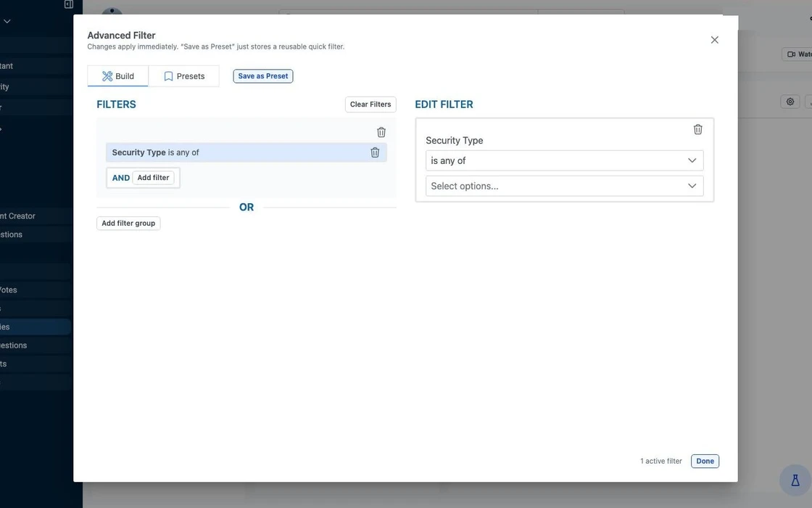This screenshot has height=508, width=812.
Task: Delete the entire filter group
Action: [x=381, y=132]
